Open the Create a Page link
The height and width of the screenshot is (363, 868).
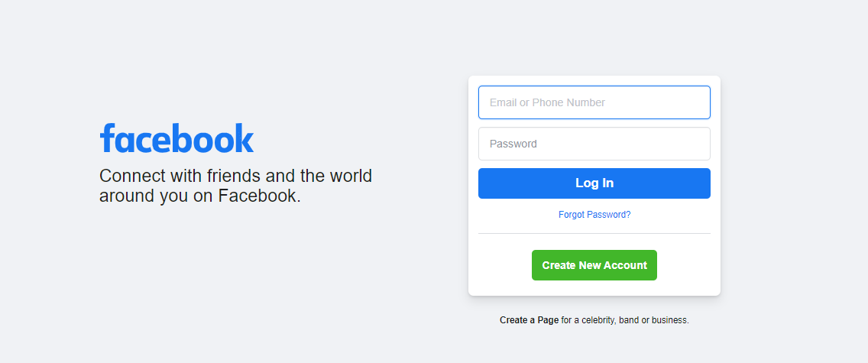(530, 320)
